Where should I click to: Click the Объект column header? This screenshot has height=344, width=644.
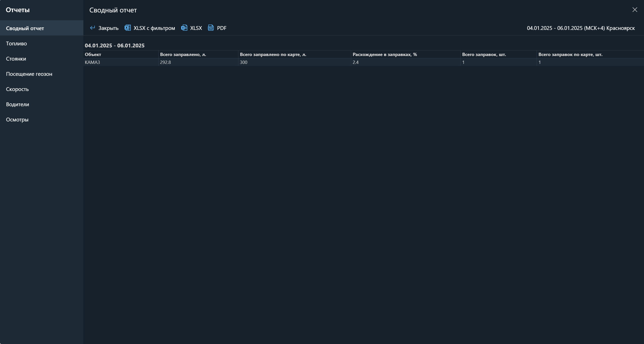93,55
